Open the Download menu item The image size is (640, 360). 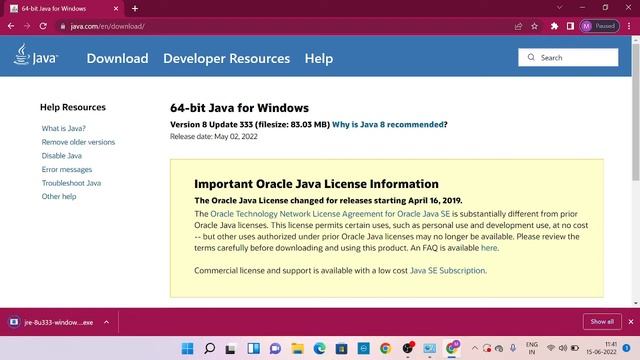(x=118, y=58)
